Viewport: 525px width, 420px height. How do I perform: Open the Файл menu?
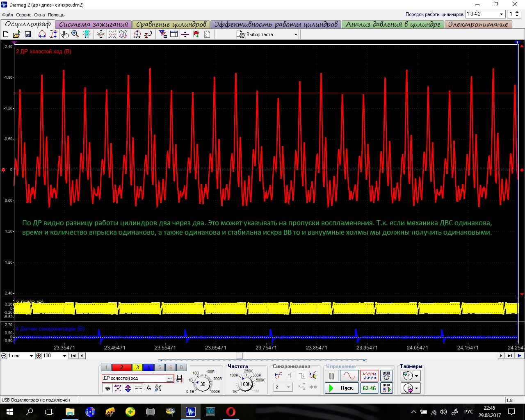coord(7,15)
